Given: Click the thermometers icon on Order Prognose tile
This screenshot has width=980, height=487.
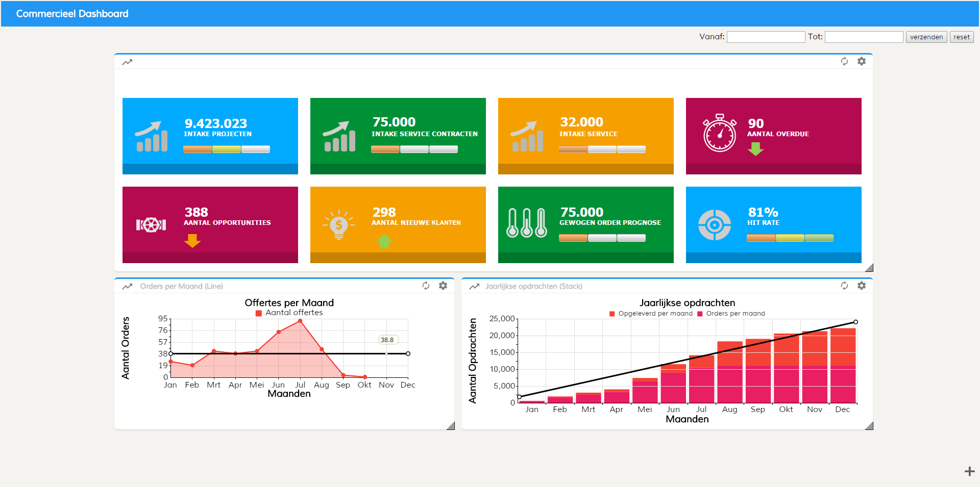Looking at the screenshot, I should [527, 223].
